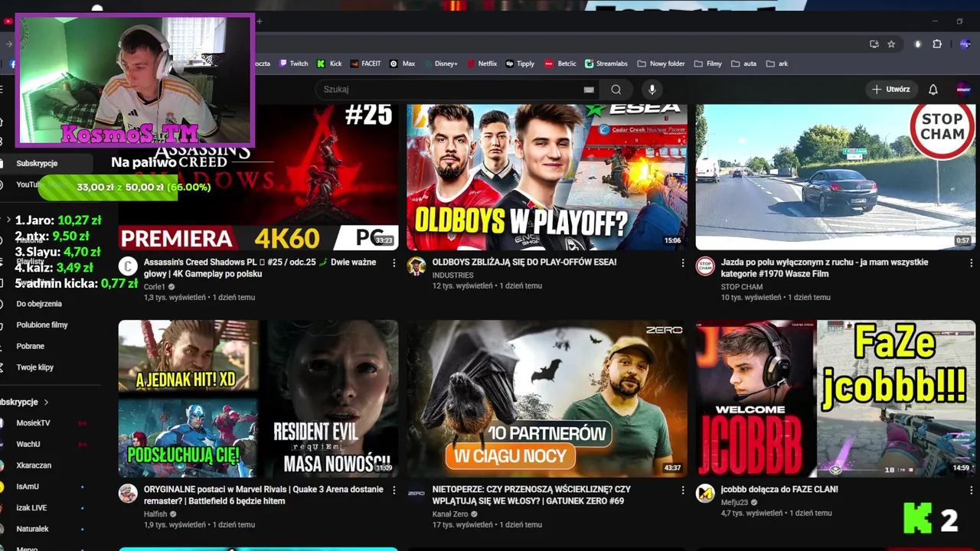Open the Mefju23 channel name link
Image resolution: width=980 pixels, height=551 pixels.
click(x=734, y=503)
